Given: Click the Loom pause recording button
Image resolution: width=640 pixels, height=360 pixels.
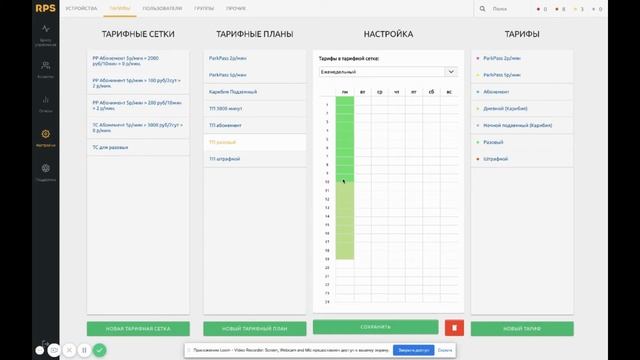Looking at the screenshot, I should pos(84,350).
